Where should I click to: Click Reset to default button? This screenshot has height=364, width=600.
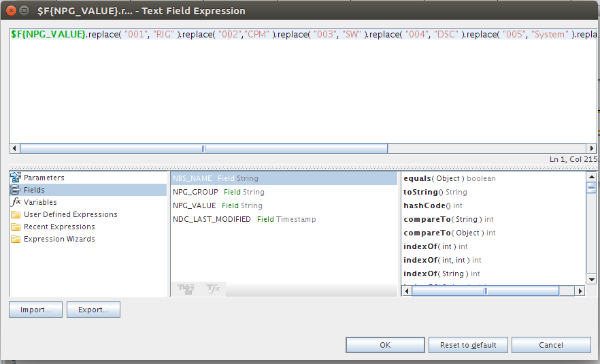(468, 345)
